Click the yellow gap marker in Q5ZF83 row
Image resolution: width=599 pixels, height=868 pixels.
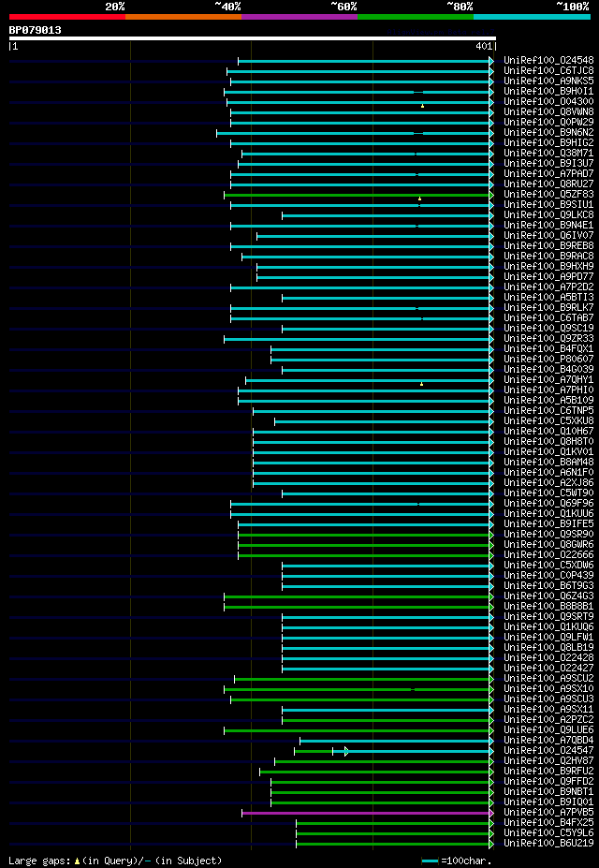420,199
